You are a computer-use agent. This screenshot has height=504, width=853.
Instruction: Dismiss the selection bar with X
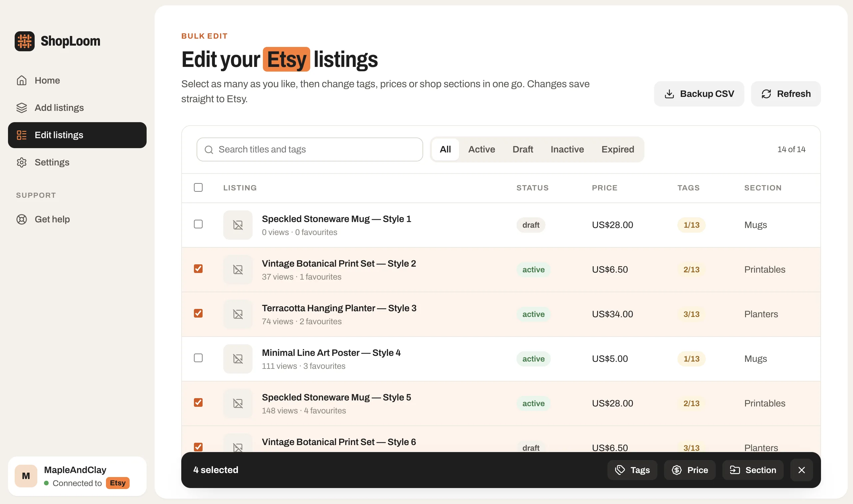click(801, 470)
